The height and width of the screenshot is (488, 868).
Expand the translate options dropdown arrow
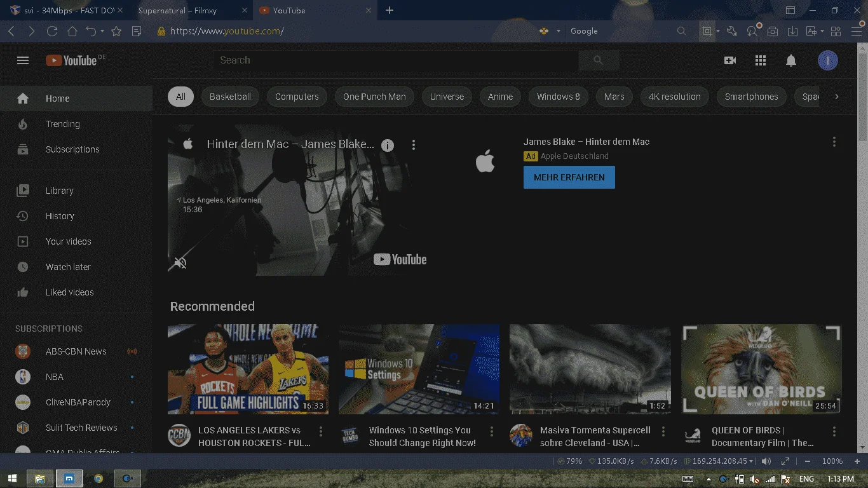click(x=822, y=31)
